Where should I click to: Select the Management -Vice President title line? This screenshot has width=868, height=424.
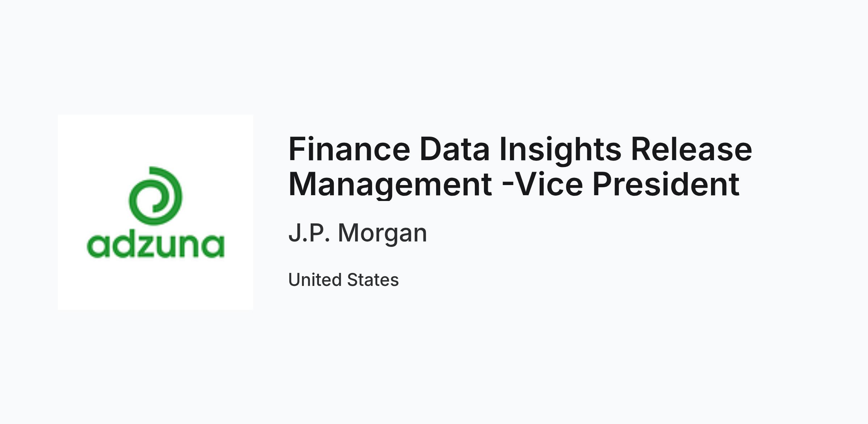tap(514, 185)
